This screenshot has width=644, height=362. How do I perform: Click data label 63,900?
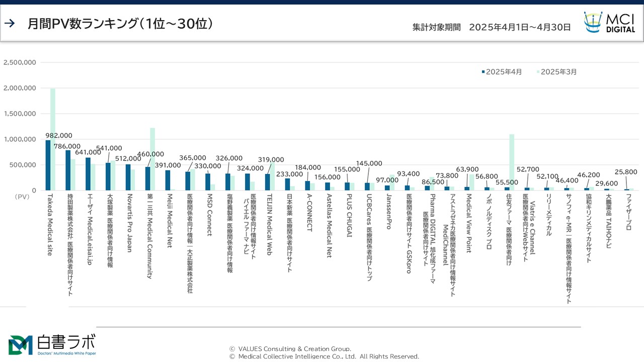467,168
